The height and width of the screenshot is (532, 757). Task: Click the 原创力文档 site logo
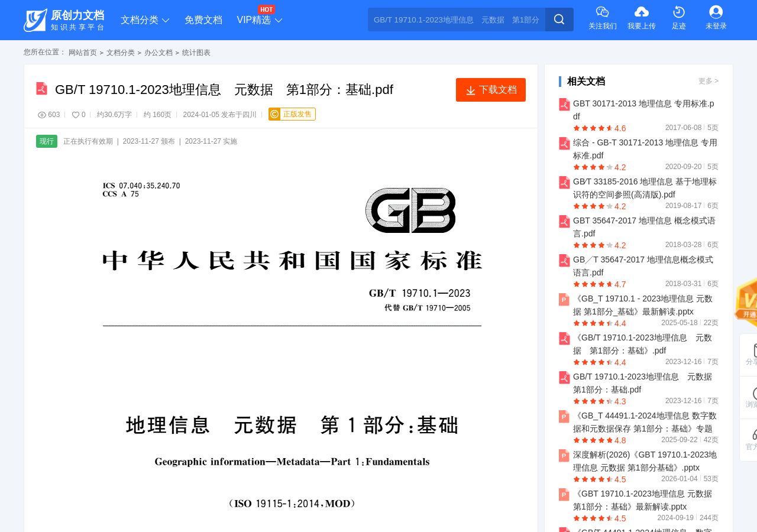point(64,20)
